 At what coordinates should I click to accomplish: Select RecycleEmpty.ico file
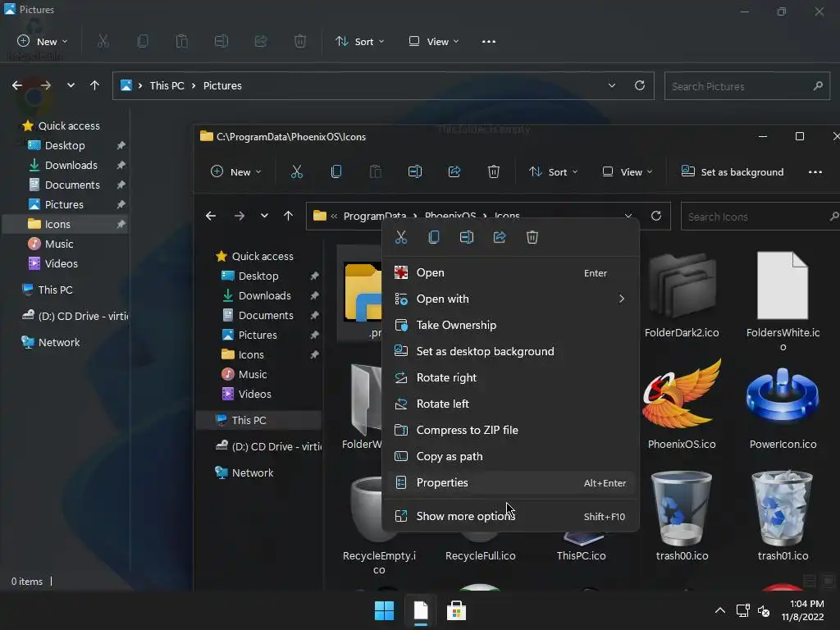pyautogui.click(x=379, y=525)
